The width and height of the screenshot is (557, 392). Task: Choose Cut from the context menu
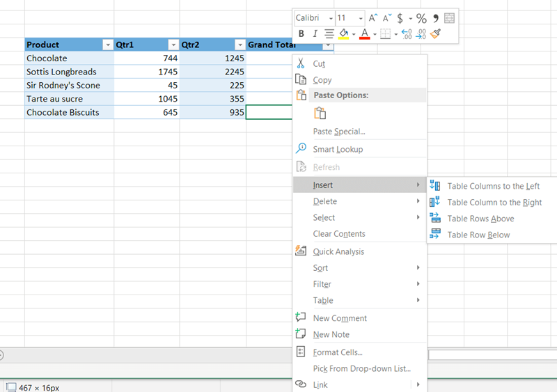pos(359,63)
